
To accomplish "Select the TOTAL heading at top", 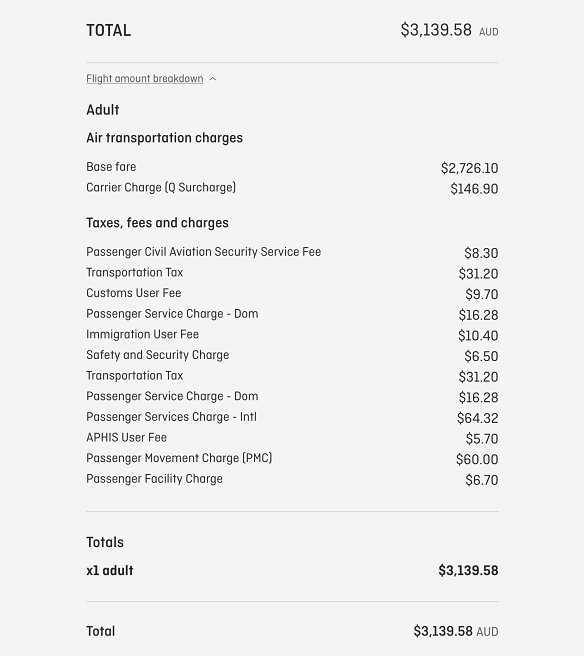I will (x=109, y=30).
